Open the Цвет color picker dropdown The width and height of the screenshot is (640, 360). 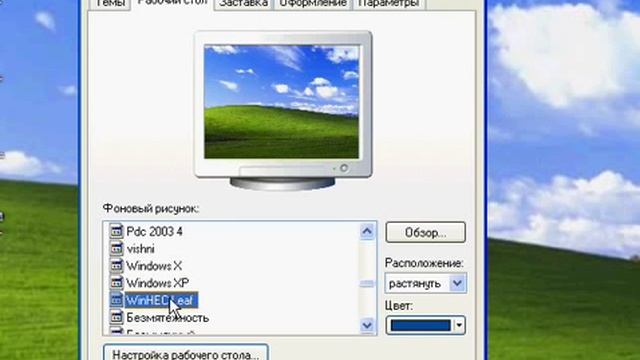[x=425, y=325]
